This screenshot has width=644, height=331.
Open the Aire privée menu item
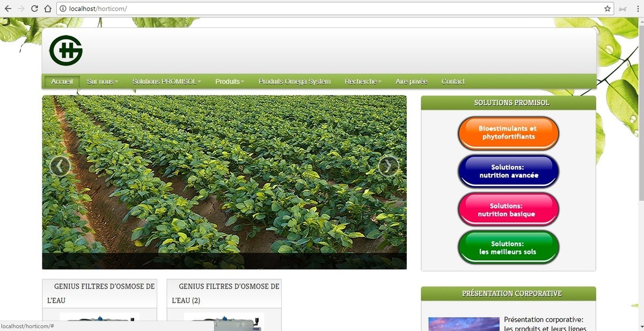tap(412, 82)
